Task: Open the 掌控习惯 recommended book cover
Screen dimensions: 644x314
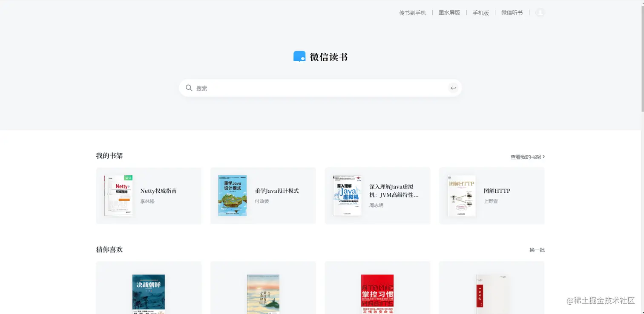Action: [x=377, y=294]
